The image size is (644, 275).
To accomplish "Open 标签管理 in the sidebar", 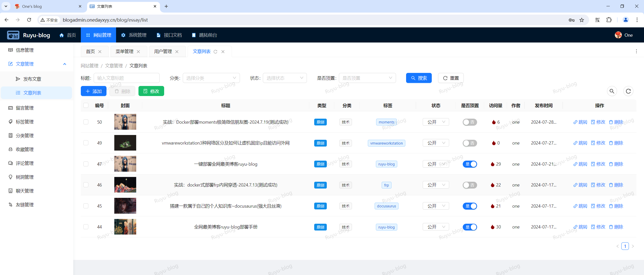I will [x=37, y=122].
